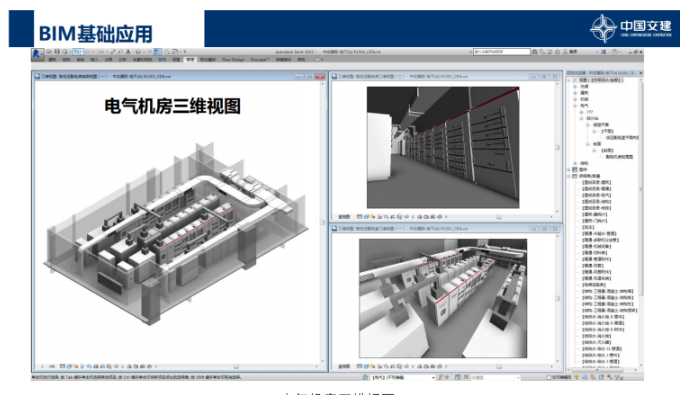This screenshot has height=395, width=685.
Task: Open the search icon beside the search field
Action: 535,52
